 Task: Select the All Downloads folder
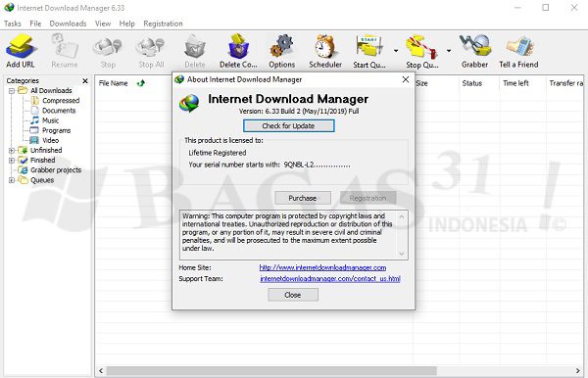pos(45,91)
